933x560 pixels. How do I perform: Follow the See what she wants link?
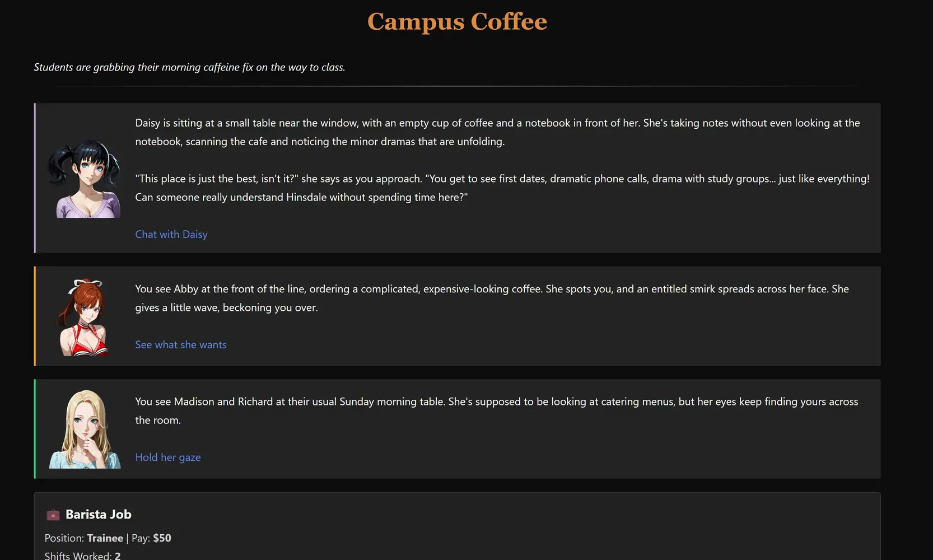pyautogui.click(x=181, y=345)
